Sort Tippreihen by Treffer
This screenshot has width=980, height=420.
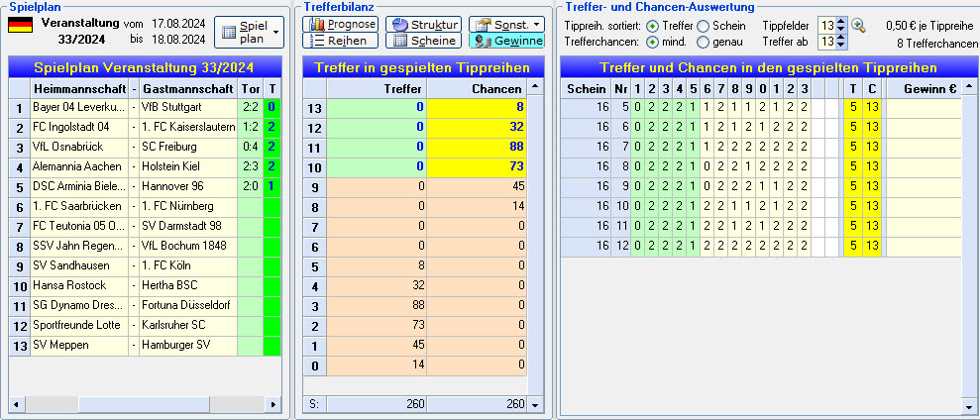[x=652, y=26]
